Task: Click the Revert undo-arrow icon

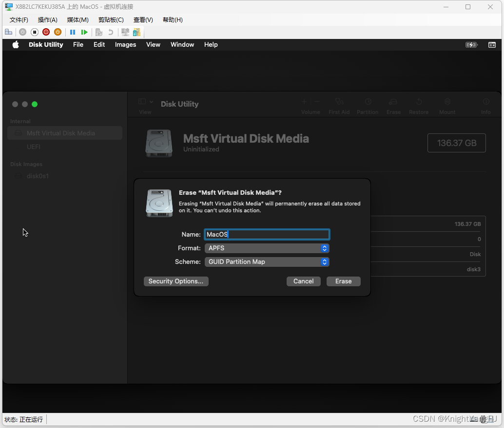Action: [x=111, y=32]
